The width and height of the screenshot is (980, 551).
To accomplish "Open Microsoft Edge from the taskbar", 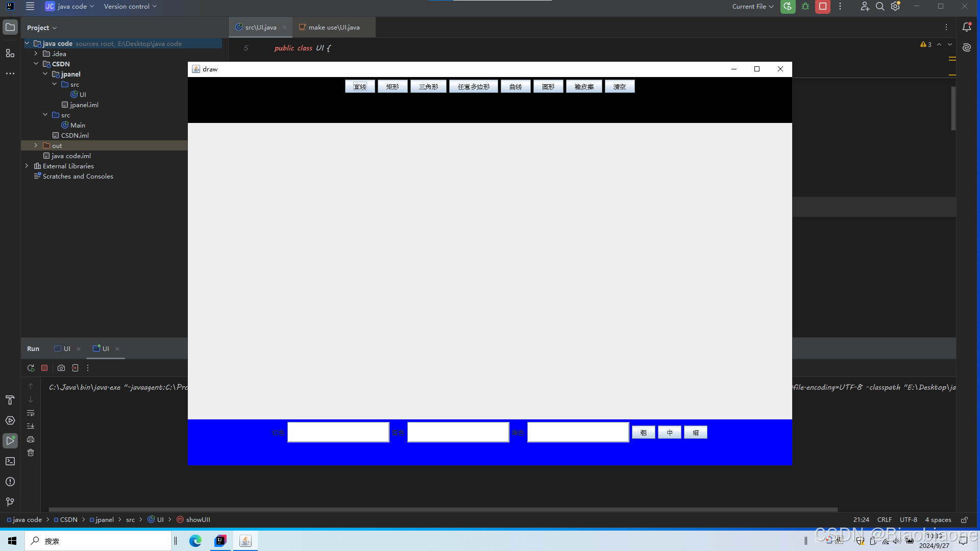I will point(195,541).
